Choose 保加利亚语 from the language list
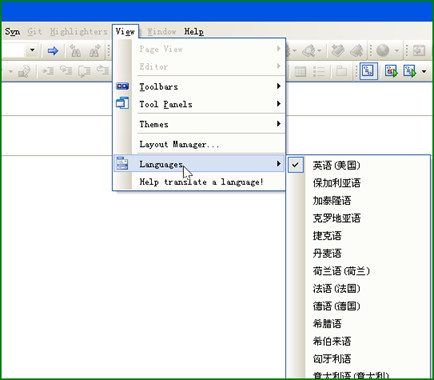This screenshot has width=434, height=380. click(358, 183)
